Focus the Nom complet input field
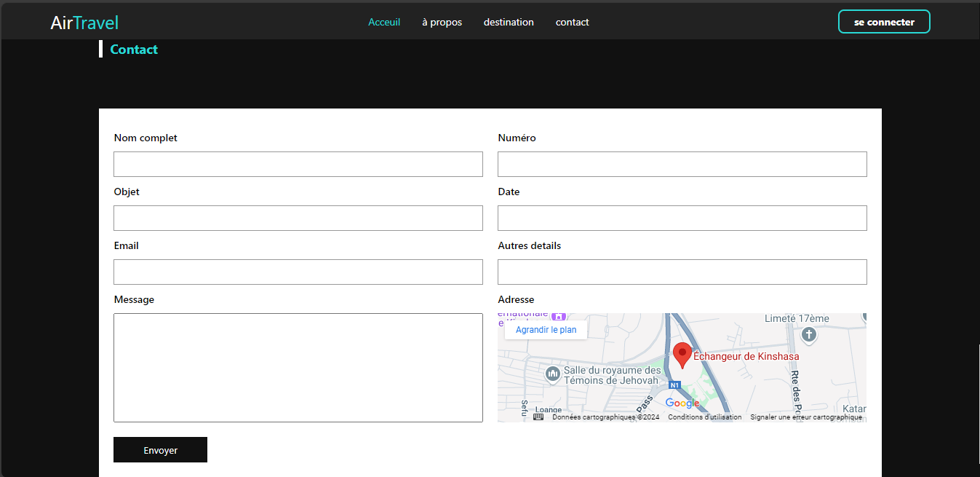980x477 pixels. [x=298, y=164]
